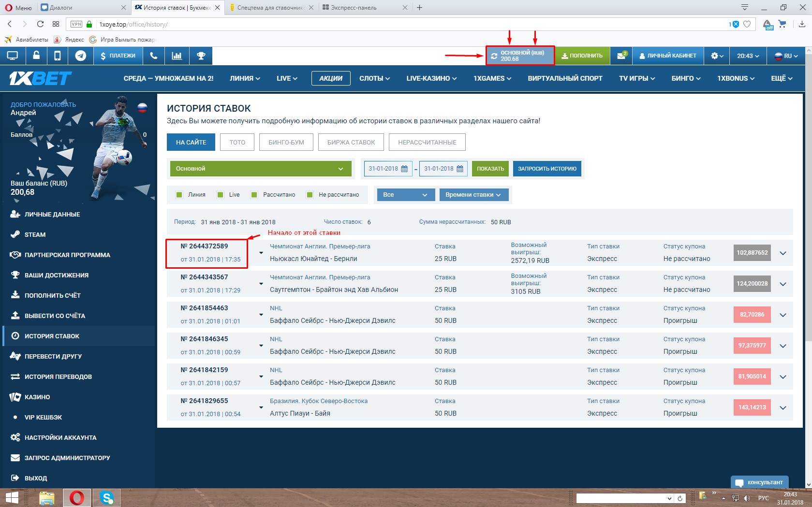Click the trophy icon in top toolbar

tap(201, 56)
